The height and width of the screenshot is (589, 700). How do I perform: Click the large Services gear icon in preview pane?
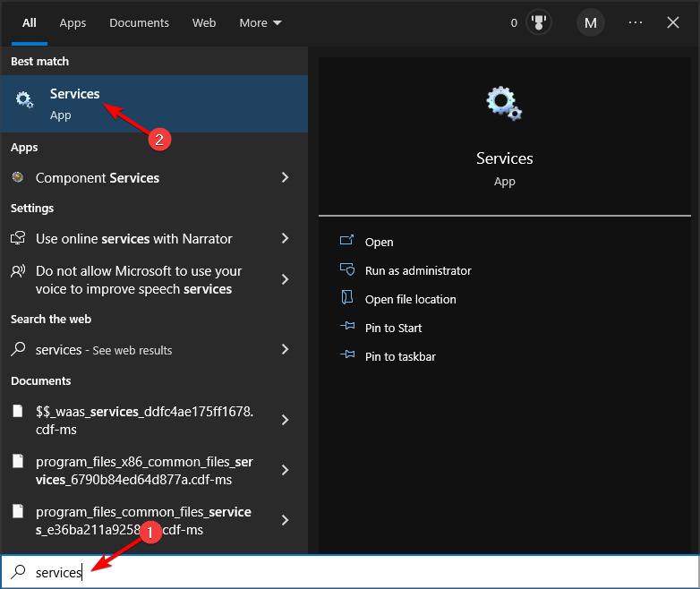coord(504,103)
